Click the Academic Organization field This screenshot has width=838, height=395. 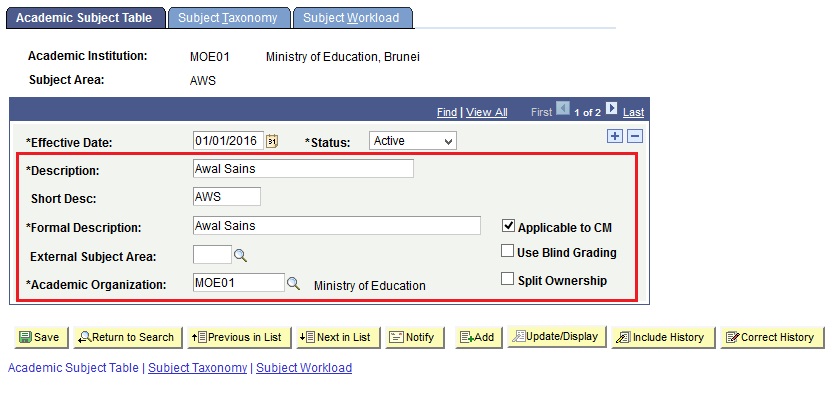coord(238,283)
